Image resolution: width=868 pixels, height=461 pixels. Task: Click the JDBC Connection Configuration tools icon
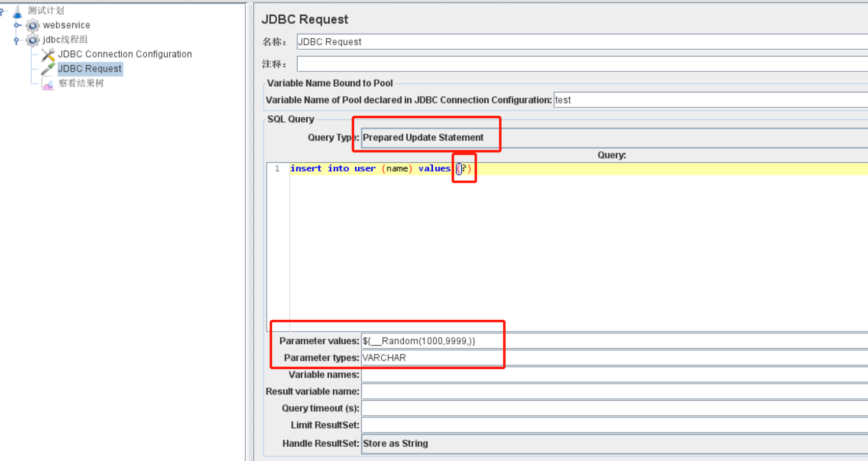[x=48, y=54]
